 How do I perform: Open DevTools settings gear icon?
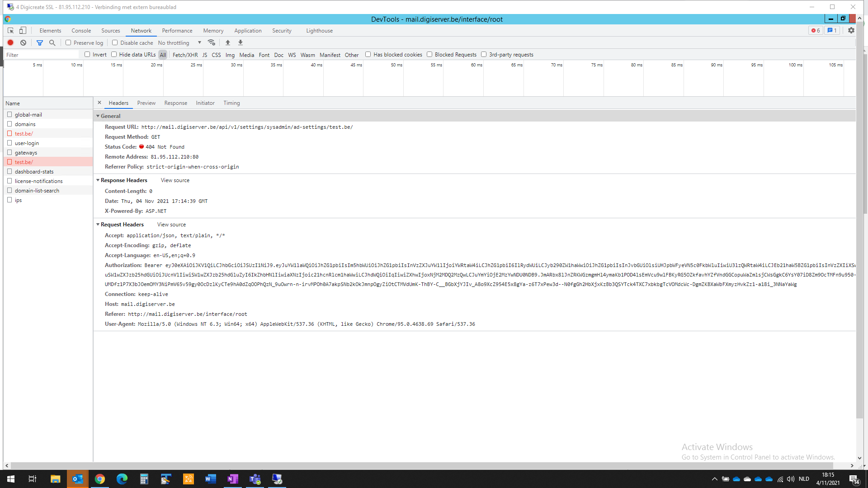click(851, 30)
